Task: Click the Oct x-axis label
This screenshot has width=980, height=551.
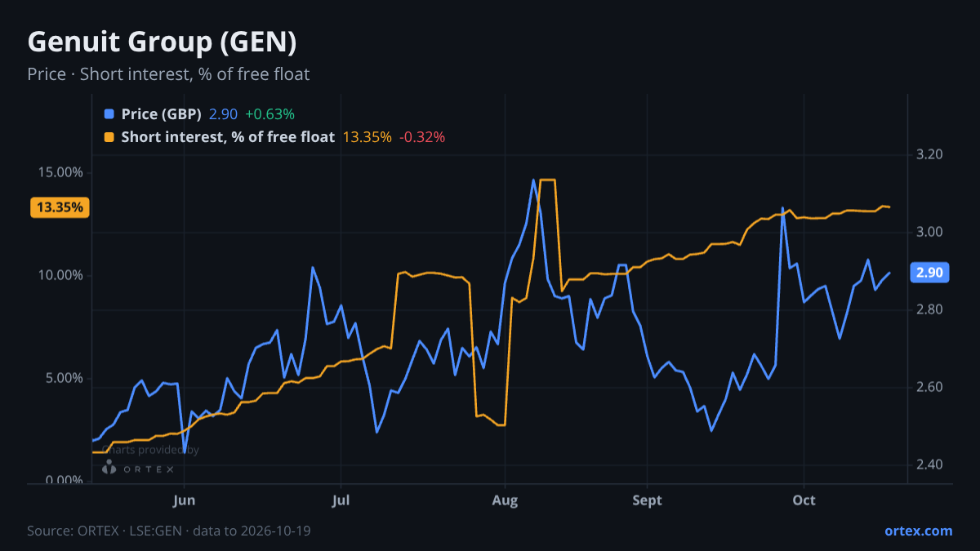Action: coord(804,500)
